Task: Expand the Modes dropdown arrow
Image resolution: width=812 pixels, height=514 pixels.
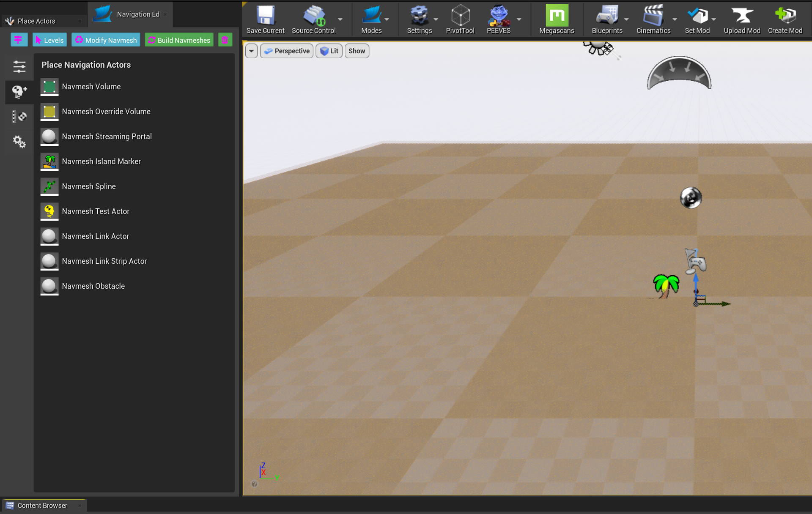Action: pos(387,19)
